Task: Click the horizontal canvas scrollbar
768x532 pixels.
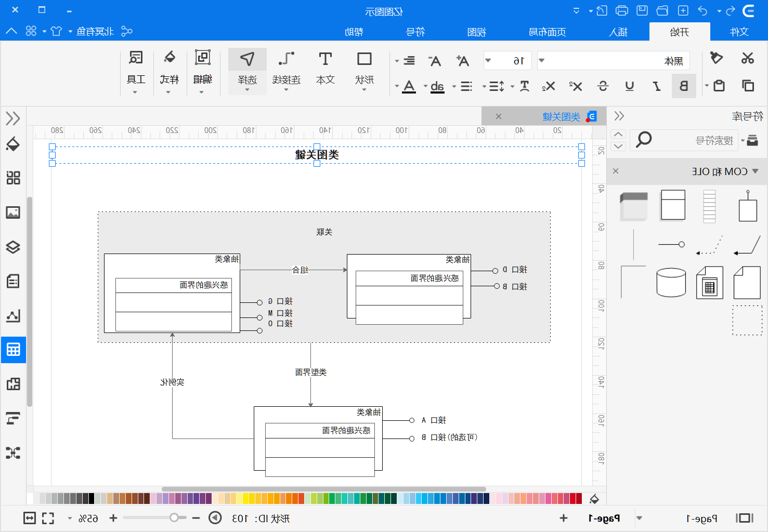Action: (323, 489)
